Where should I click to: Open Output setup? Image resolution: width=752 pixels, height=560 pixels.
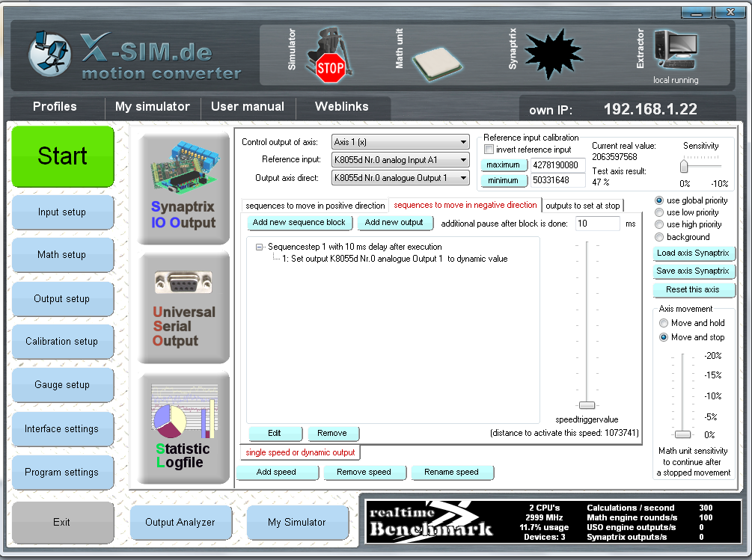pos(62,299)
